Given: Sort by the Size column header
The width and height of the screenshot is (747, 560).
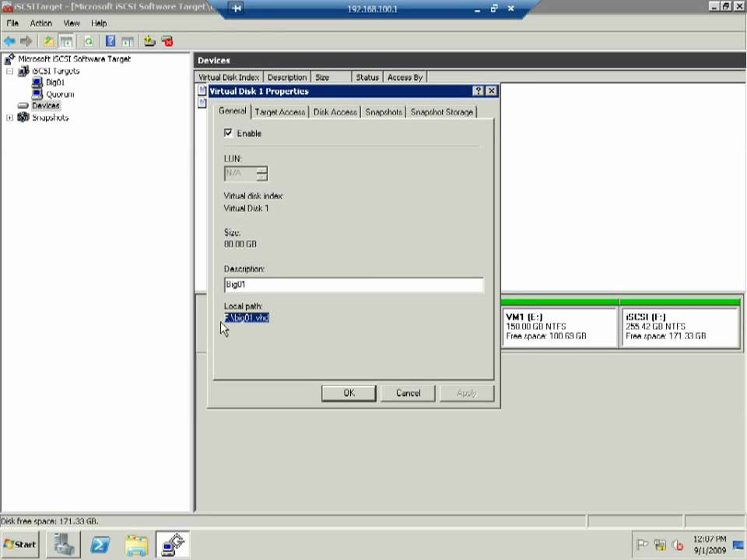Looking at the screenshot, I should (331, 77).
